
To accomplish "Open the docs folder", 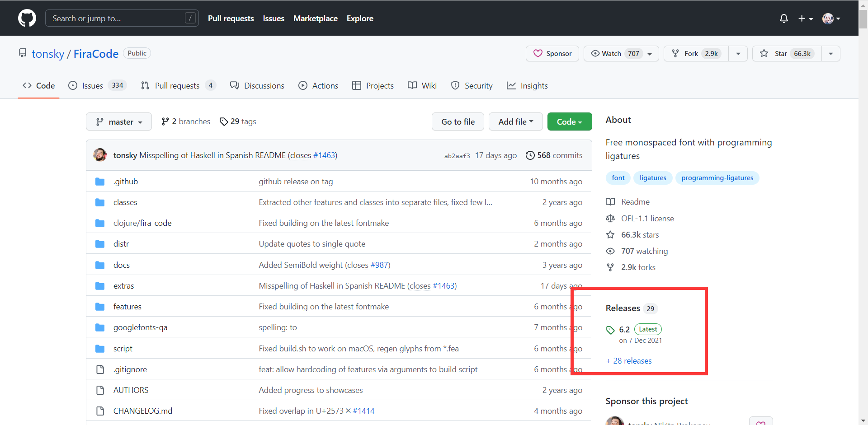I will (122, 265).
